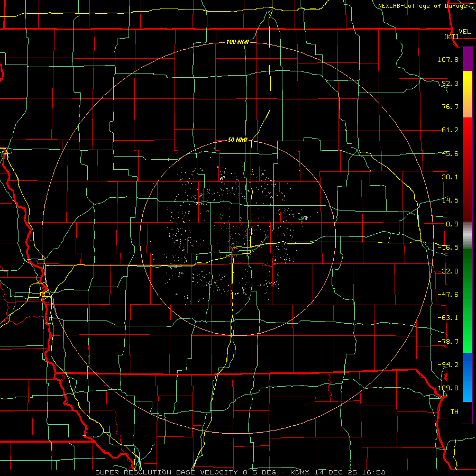Click the 30.1 velocity scale value

pos(450,177)
